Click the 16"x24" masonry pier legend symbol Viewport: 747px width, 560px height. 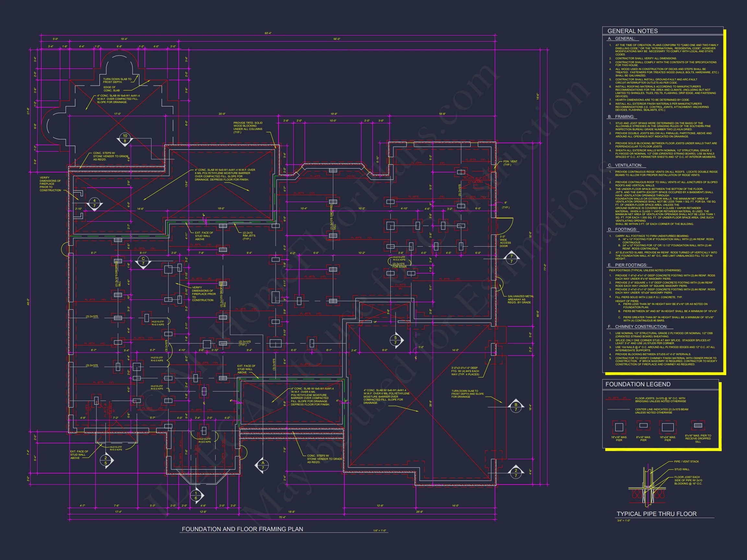click(668, 427)
